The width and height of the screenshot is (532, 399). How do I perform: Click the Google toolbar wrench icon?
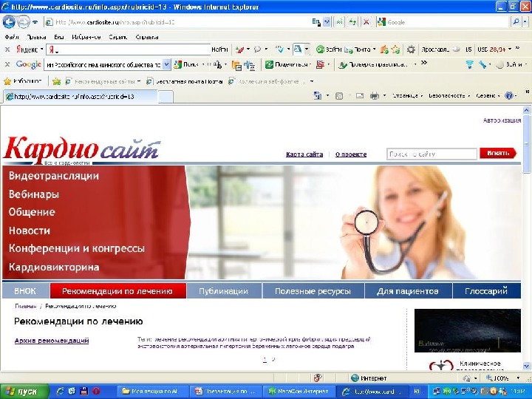[x=482, y=64]
